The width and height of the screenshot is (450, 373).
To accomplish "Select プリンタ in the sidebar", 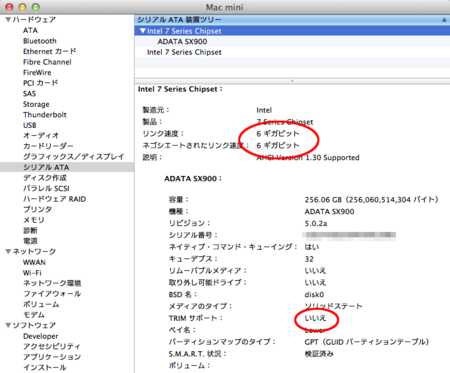I will (37, 209).
